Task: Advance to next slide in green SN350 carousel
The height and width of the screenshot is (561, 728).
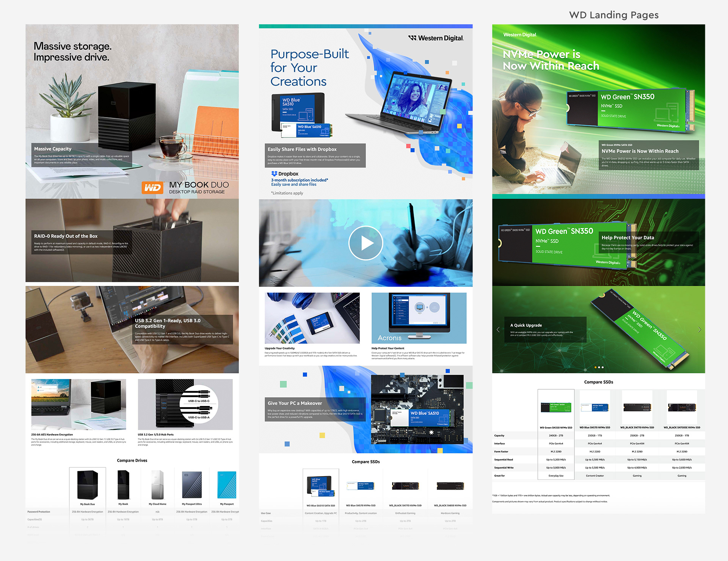Action: coord(699,330)
